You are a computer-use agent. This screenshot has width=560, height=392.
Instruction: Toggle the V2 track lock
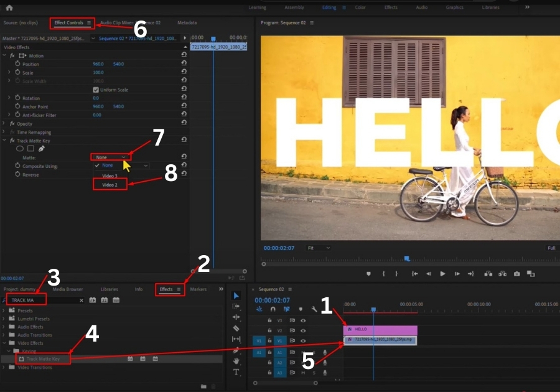point(269,330)
